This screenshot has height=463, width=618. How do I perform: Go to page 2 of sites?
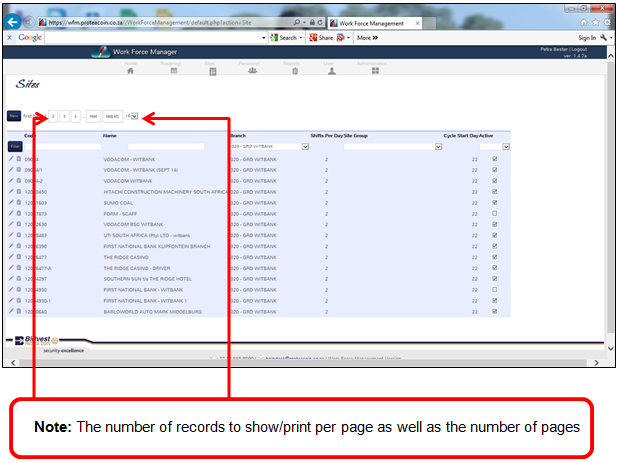pyautogui.click(x=53, y=116)
